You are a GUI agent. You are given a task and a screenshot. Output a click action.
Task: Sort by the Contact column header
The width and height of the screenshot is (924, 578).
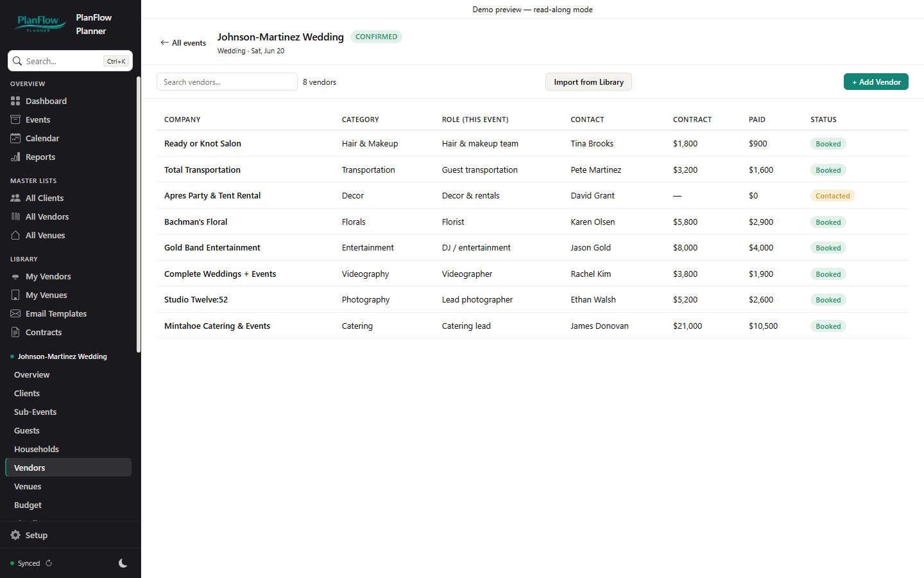pyautogui.click(x=587, y=119)
